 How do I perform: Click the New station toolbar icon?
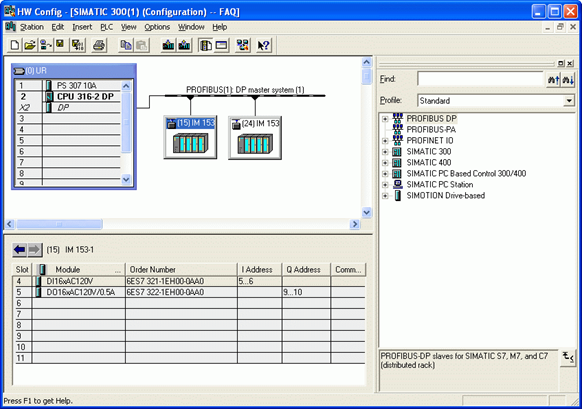(x=14, y=45)
